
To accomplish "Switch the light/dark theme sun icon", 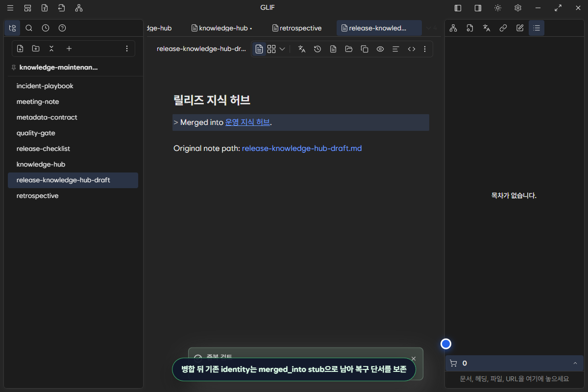I will click(498, 8).
